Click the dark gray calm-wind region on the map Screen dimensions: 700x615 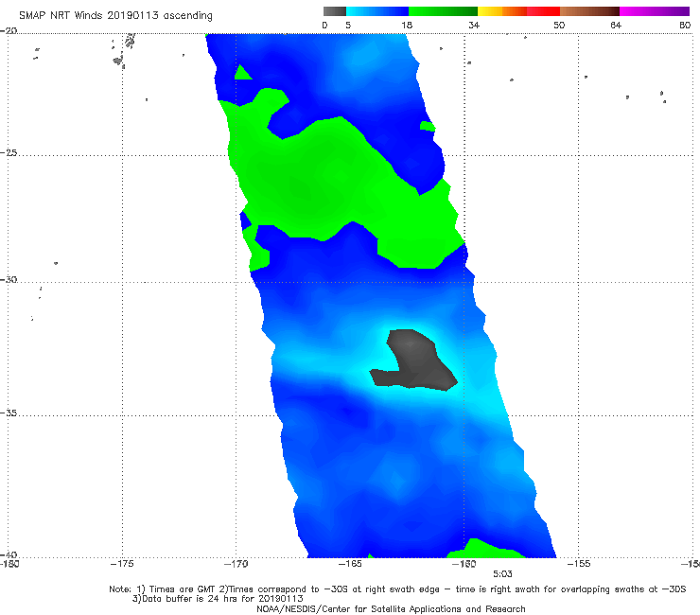(x=415, y=361)
